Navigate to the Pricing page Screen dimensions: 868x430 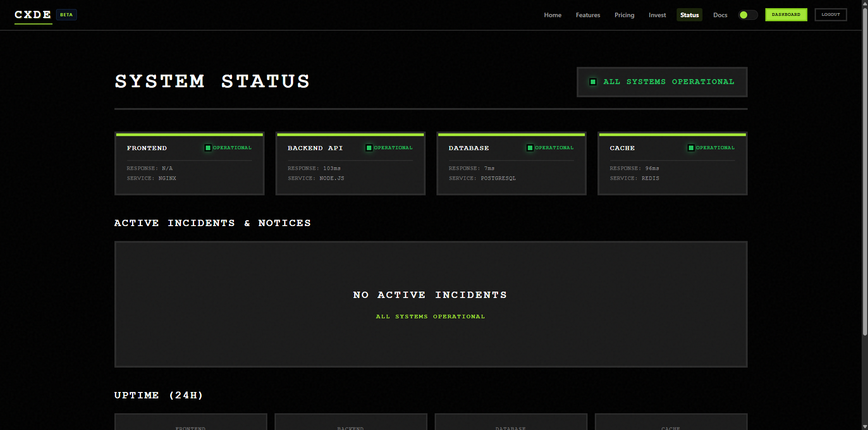(624, 15)
